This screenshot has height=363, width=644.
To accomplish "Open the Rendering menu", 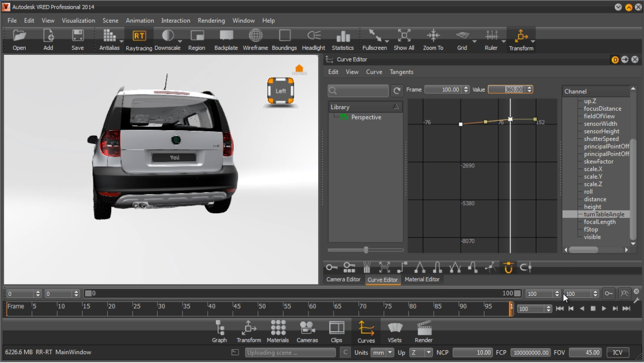I will [x=211, y=21].
